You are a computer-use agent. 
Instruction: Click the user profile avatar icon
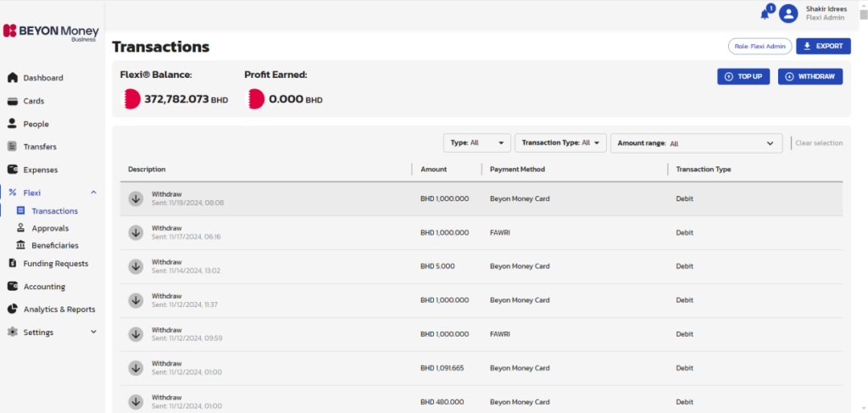click(787, 14)
